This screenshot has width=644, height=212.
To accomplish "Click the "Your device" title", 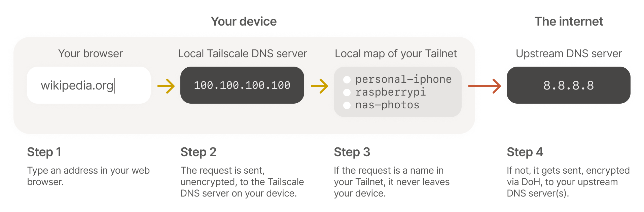I will [244, 22].
